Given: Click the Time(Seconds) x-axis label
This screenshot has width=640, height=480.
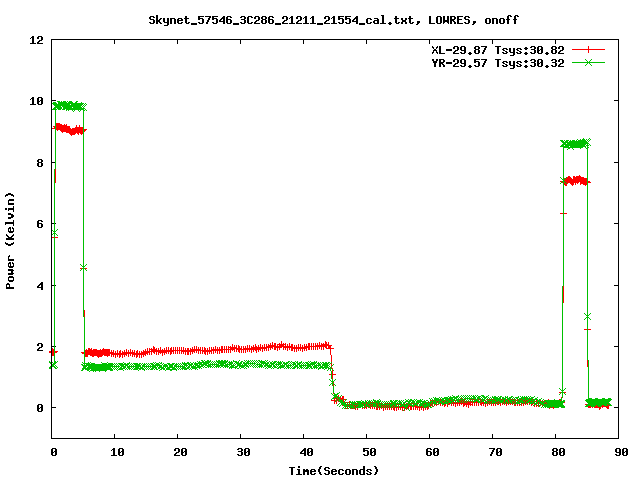Looking at the screenshot, I should (x=334, y=471).
